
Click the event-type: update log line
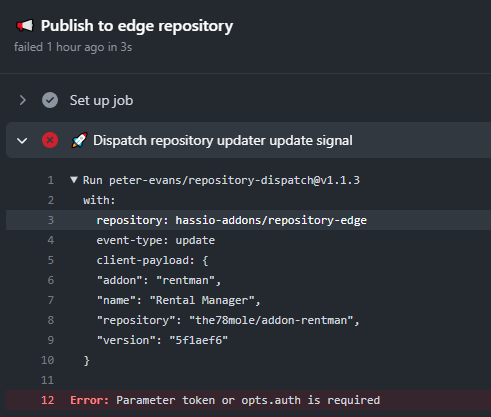(x=156, y=240)
